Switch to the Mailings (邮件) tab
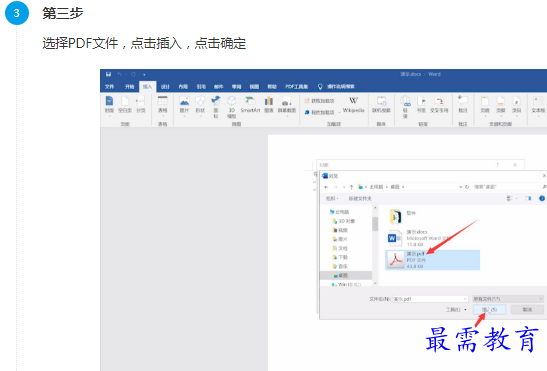The width and height of the screenshot is (547, 371). tap(219, 87)
